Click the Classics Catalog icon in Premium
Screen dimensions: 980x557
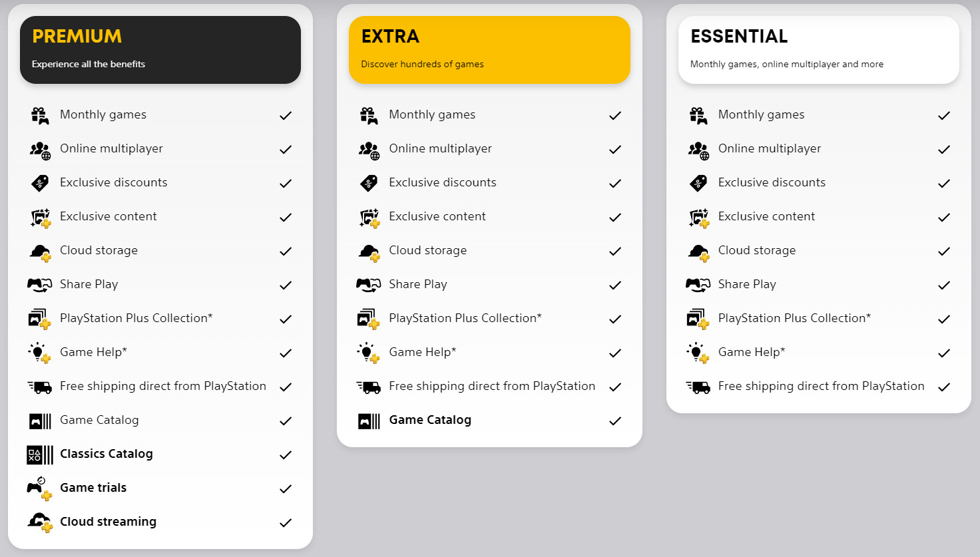pyautogui.click(x=39, y=455)
